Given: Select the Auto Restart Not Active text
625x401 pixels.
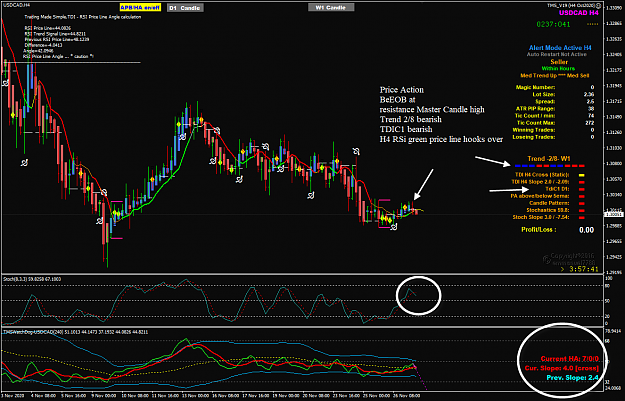Looking at the screenshot, I should coord(556,54).
